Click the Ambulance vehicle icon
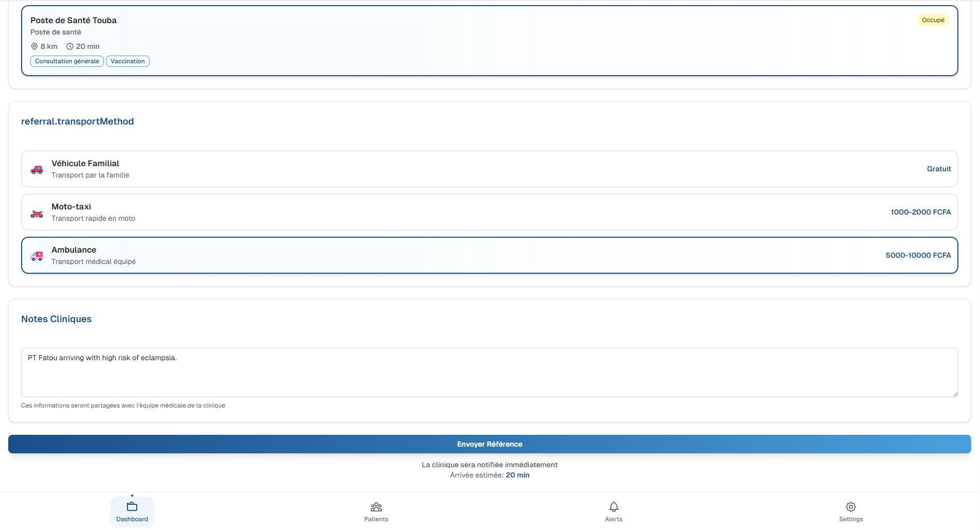Screen dimensions: 980x530 pos(37,256)
